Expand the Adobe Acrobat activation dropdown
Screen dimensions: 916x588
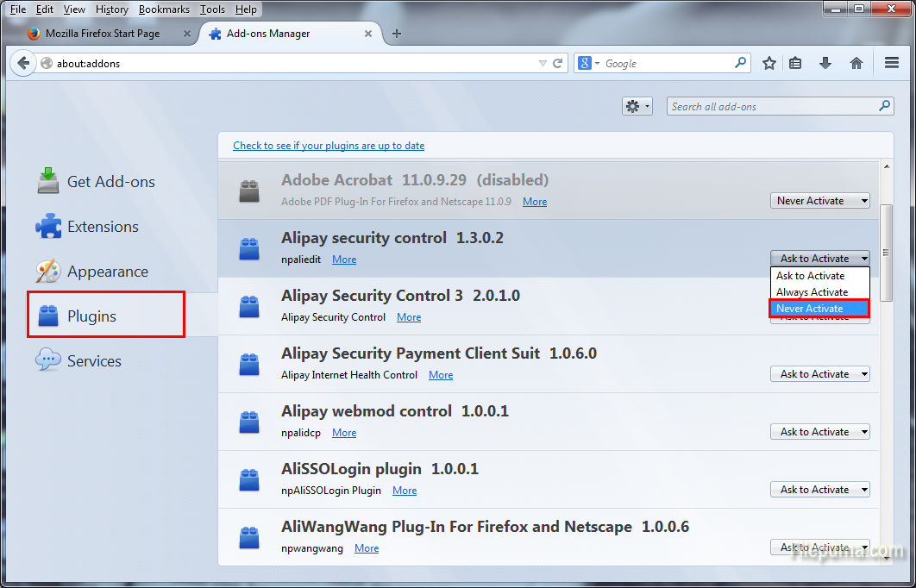click(x=819, y=201)
